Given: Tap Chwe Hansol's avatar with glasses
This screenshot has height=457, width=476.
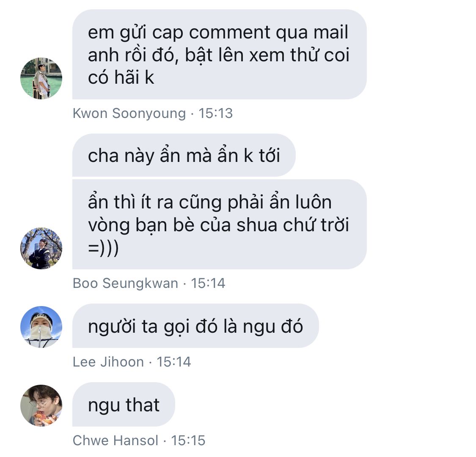Looking at the screenshot, I should [x=41, y=405].
